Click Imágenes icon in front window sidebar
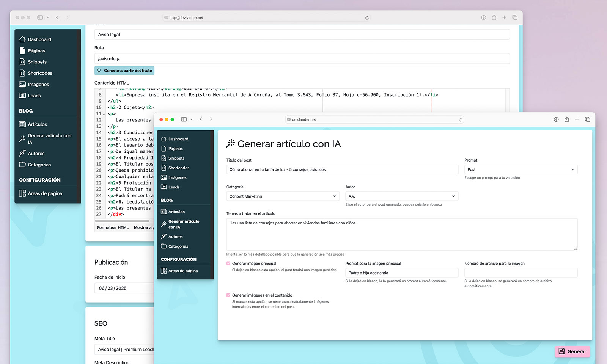 164,177
